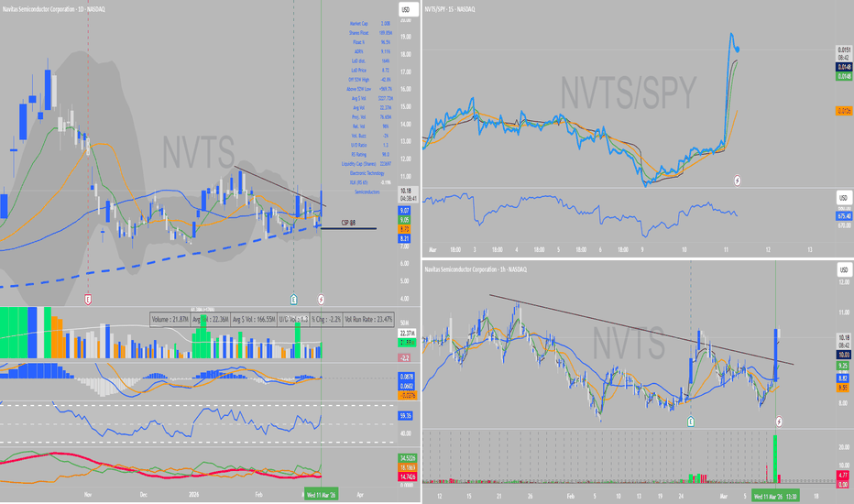854x504 pixels.
Task: Click the RS Rating row in stats table
Action: 370,154
